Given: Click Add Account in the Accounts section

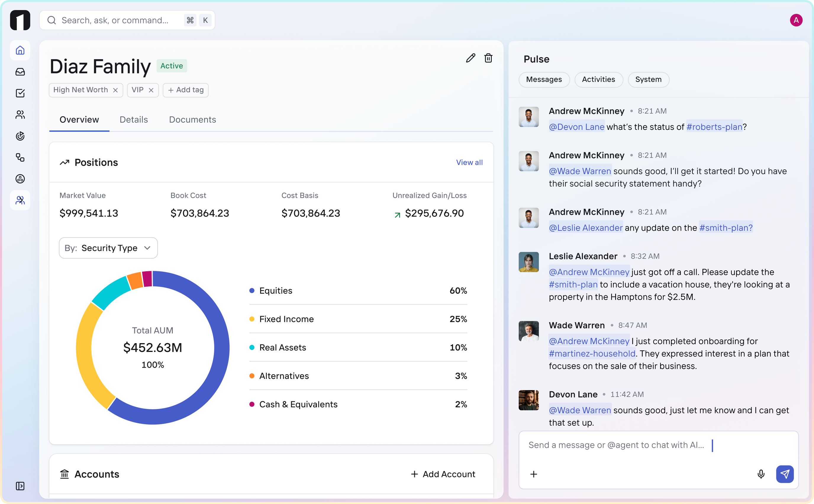Looking at the screenshot, I should 443,474.
